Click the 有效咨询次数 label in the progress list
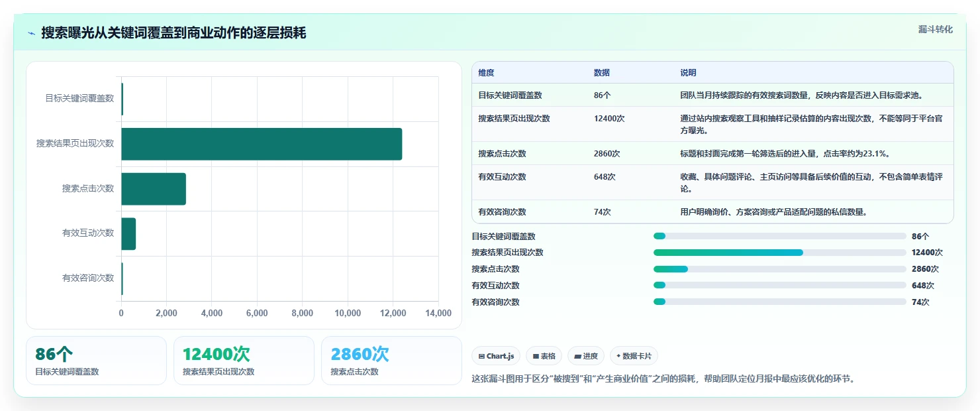 tap(495, 302)
